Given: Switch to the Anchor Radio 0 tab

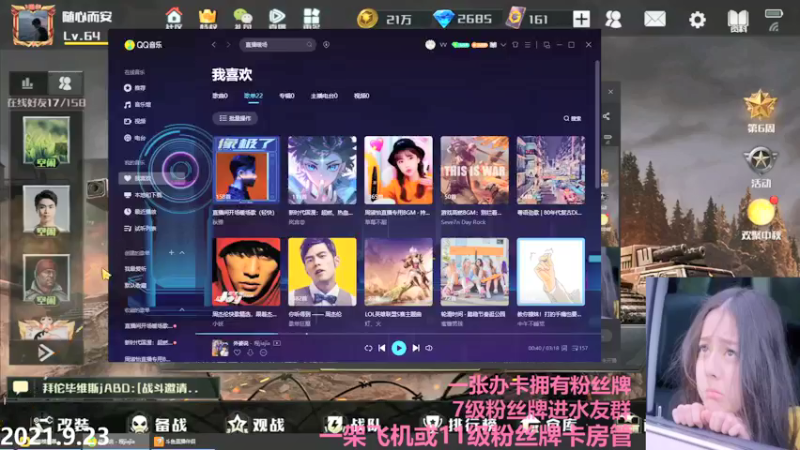Looking at the screenshot, I should tap(324, 95).
